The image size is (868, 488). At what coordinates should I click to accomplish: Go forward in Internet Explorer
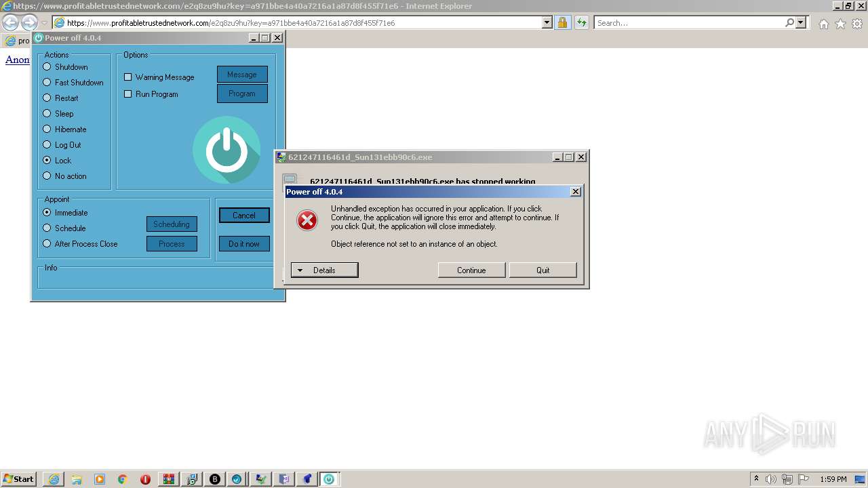coord(29,22)
